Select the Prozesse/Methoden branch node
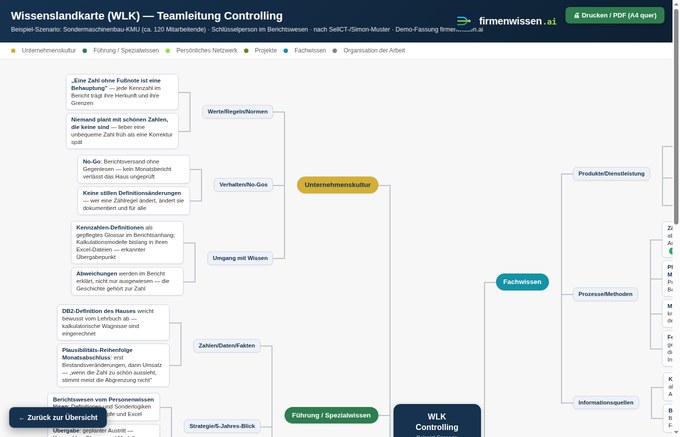Image resolution: width=680 pixels, height=437 pixels. pos(605,294)
